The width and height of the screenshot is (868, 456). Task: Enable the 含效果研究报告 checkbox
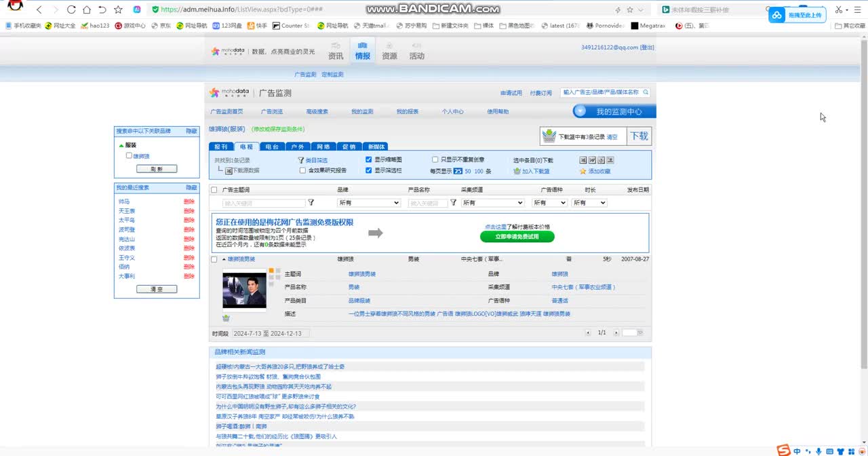click(302, 170)
